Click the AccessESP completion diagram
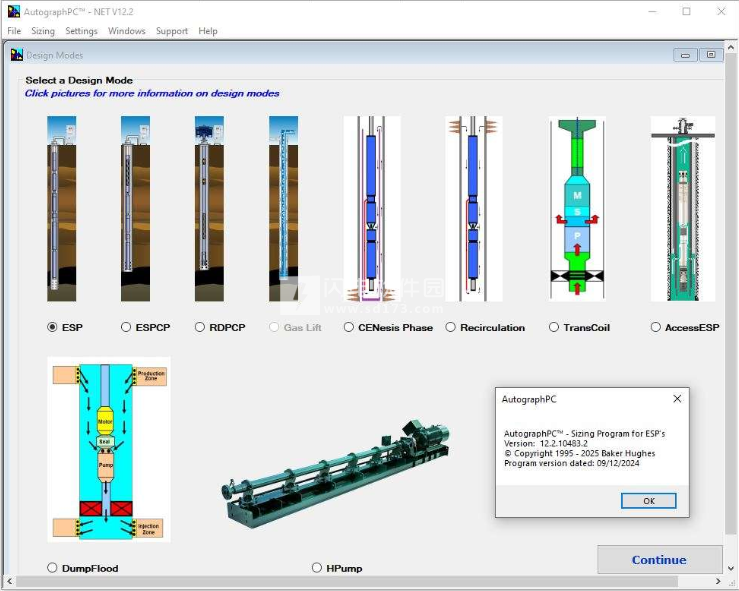The image size is (739, 591). coord(683,209)
